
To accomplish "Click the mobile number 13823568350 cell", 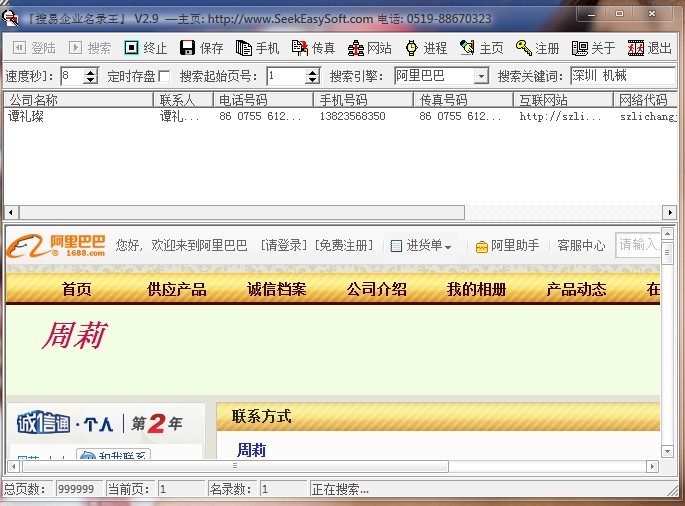I will click(x=352, y=116).
